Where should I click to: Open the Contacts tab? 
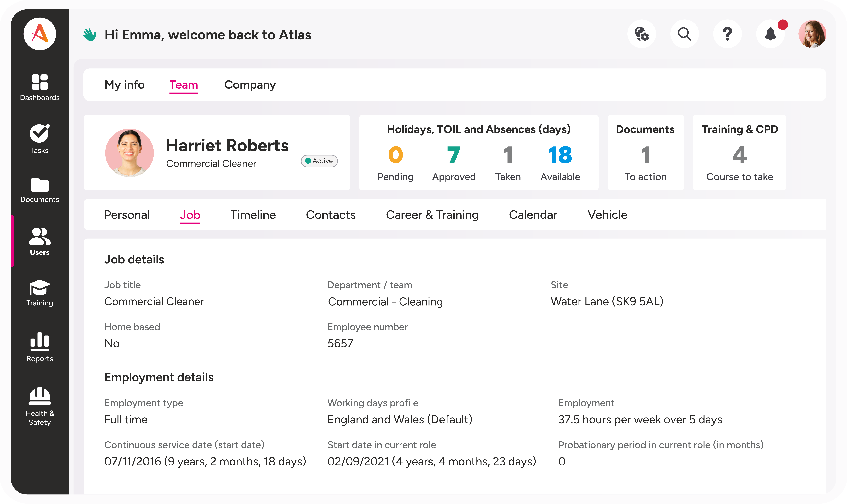click(x=331, y=215)
